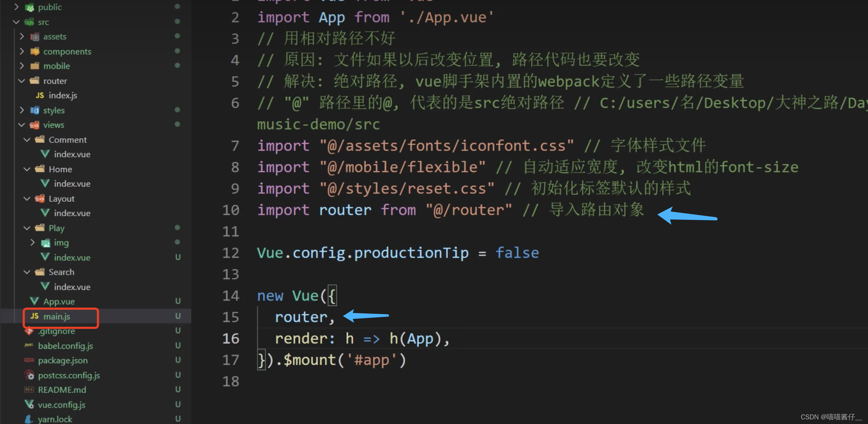Expand the img folder under Play

coord(33,242)
